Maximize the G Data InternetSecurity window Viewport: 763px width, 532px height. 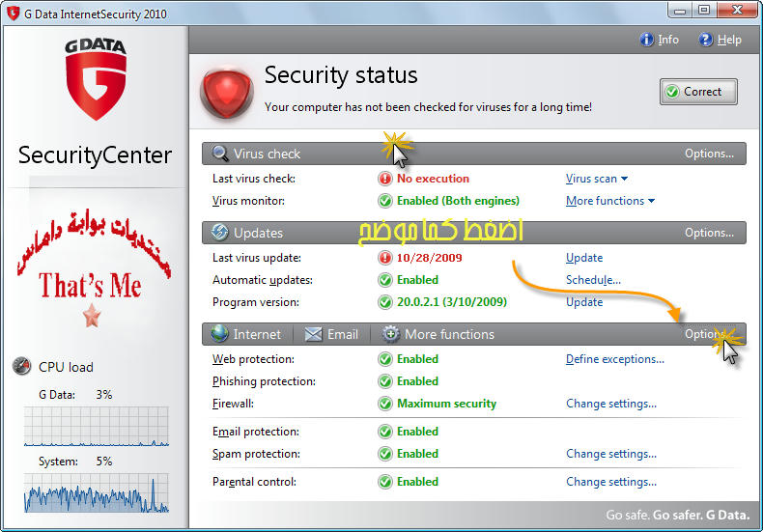point(704,11)
